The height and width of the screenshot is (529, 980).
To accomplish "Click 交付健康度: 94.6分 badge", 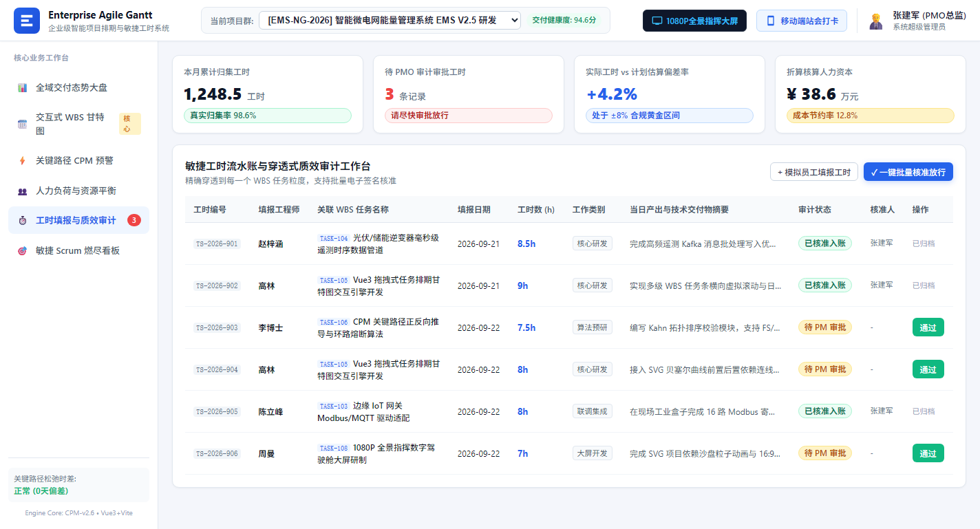I will click(x=564, y=21).
